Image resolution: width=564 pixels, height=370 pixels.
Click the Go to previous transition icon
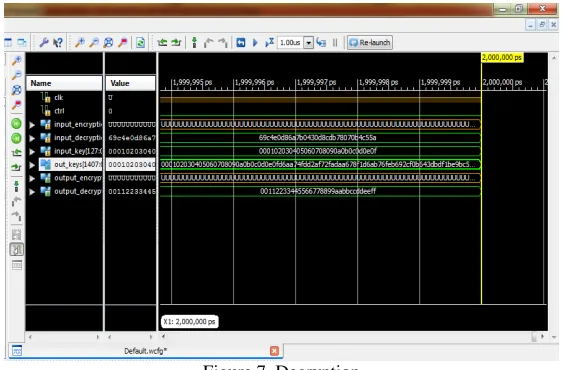click(x=162, y=43)
